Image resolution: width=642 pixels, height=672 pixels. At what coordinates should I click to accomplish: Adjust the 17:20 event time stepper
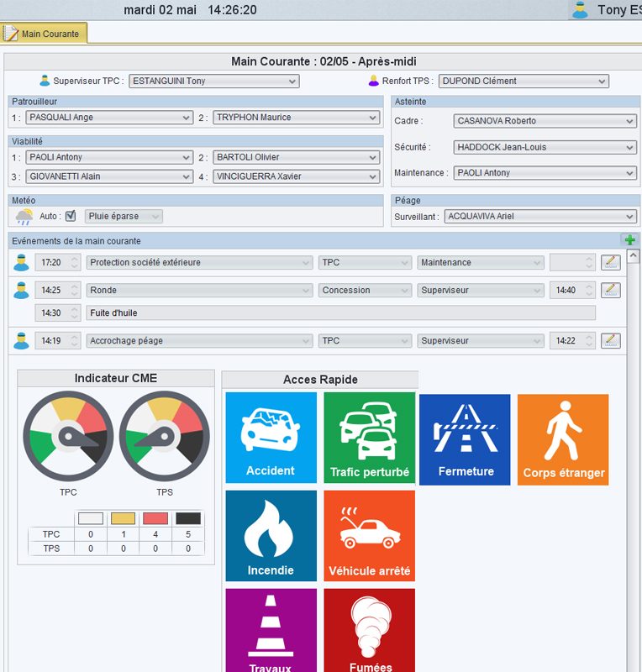pos(74,263)
